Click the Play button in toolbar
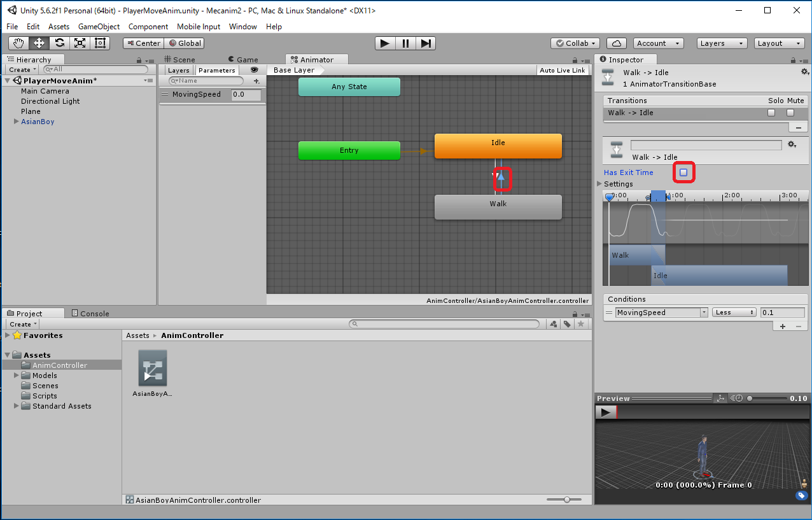812x520 pixels. click(x=384, y=43)
